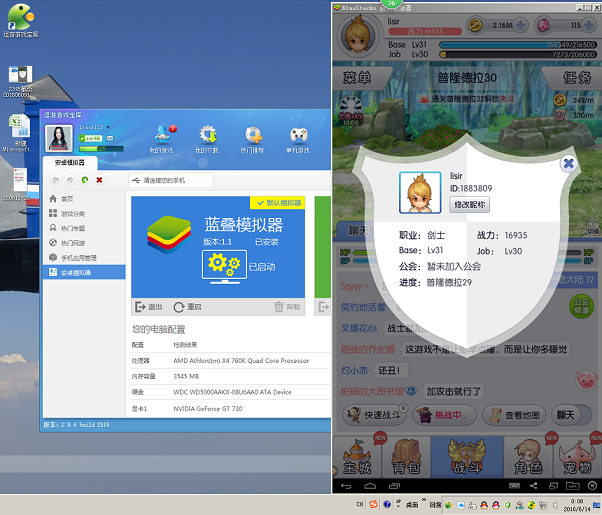Open 热门推荐 recommendations icon

tap(253, 139)
